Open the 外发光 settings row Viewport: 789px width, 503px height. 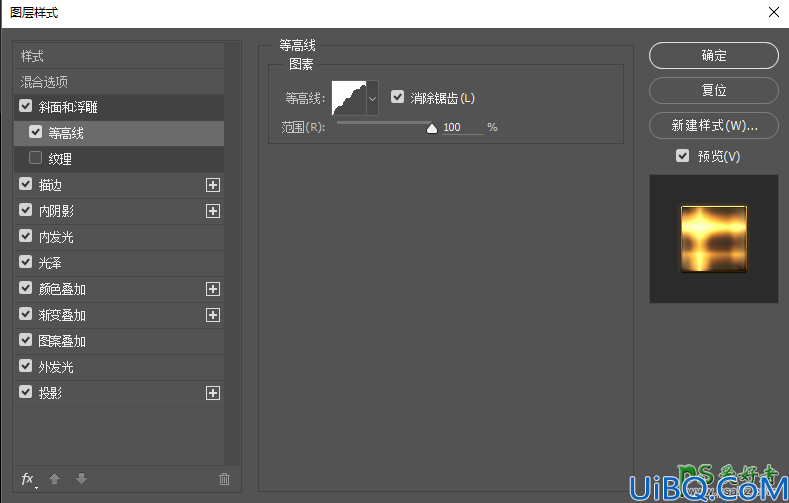click(119, 367)
